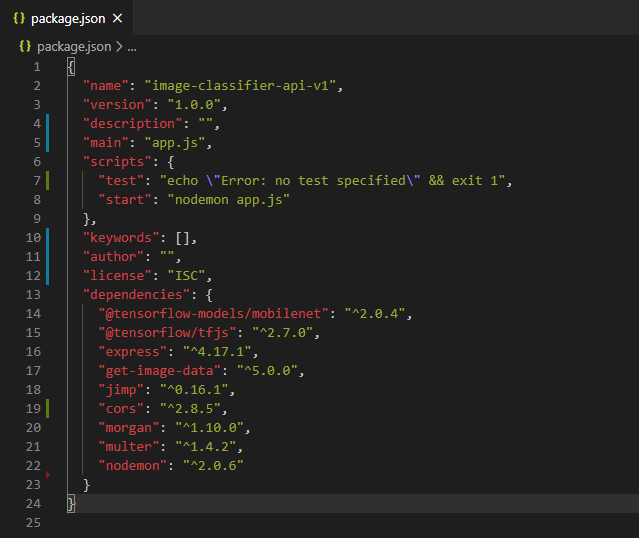
Task: Click the "dependencies" key
Action: (x=137, y=295)
